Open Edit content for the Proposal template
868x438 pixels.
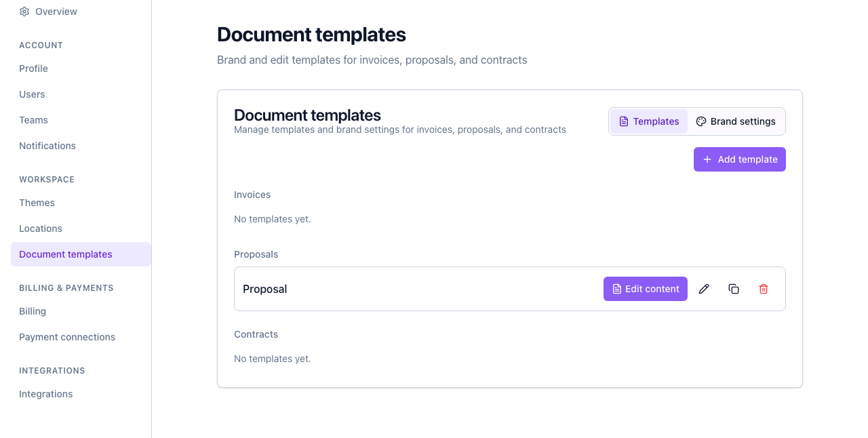(645, 289)
